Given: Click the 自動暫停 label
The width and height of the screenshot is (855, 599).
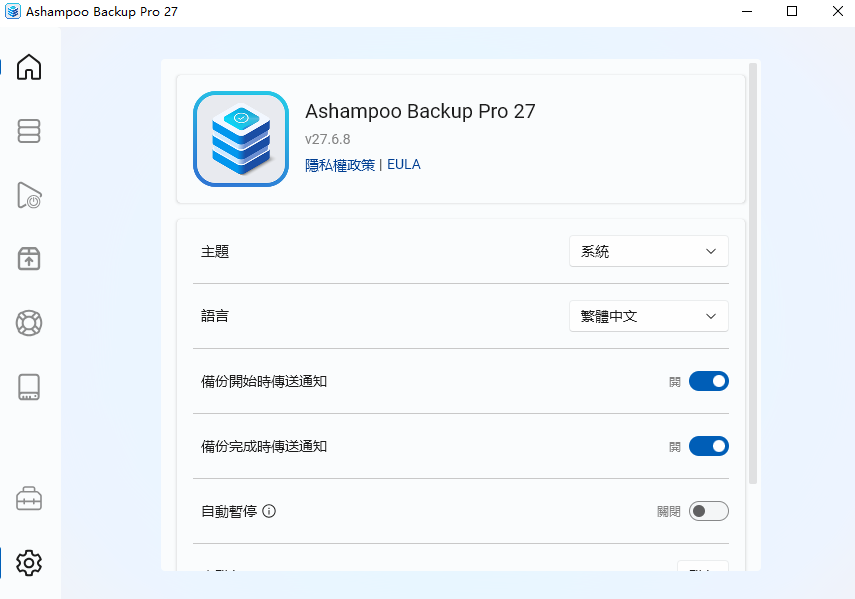Looking at the screenshot, I should point(229,511).
